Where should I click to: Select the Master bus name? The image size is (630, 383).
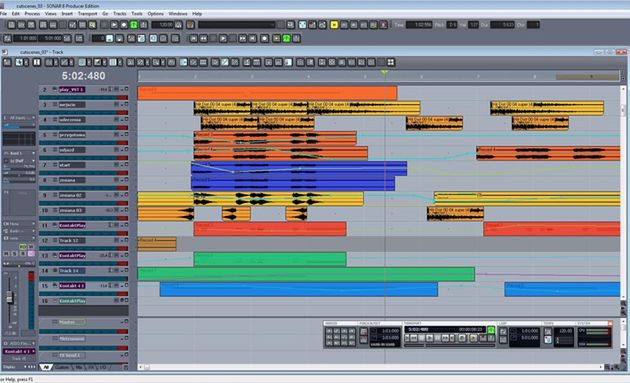tap(72, 322)
